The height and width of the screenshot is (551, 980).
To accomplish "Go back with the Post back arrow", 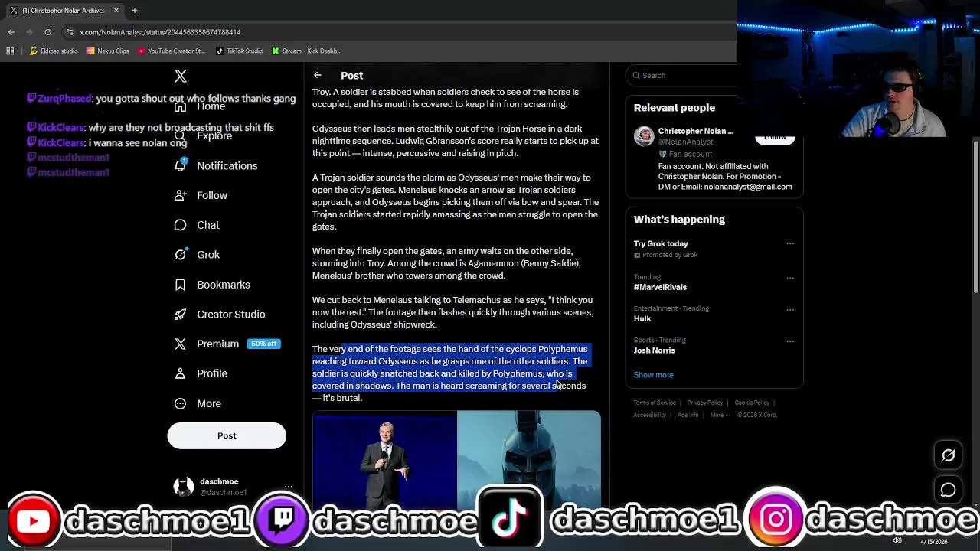I will click(x=318, y=75).
